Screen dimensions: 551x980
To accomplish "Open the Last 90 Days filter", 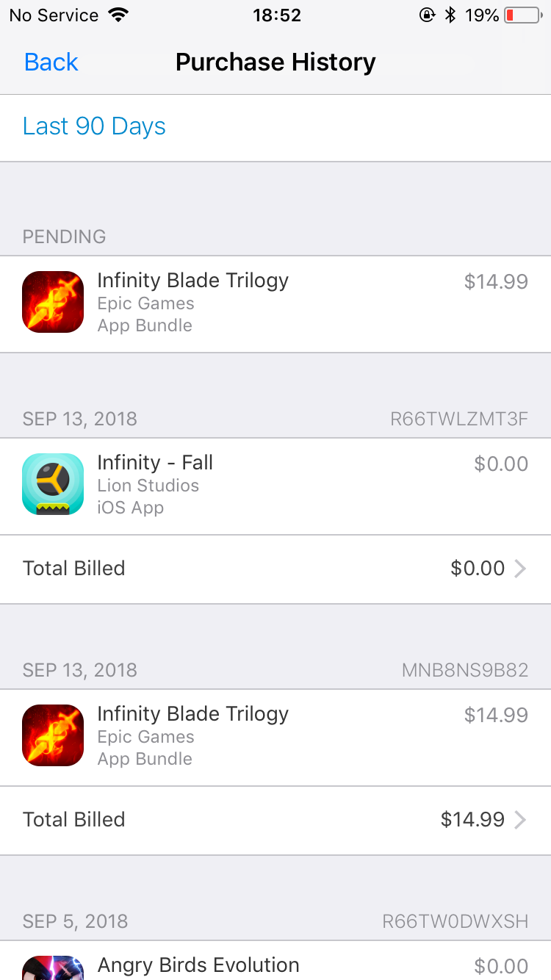I will (x=94, y=126).
